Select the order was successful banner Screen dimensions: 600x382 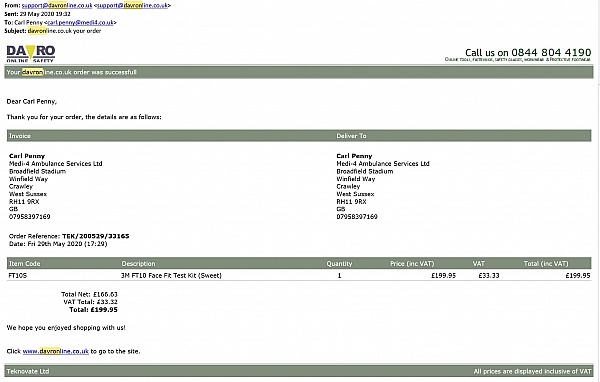tap(299, 72)
